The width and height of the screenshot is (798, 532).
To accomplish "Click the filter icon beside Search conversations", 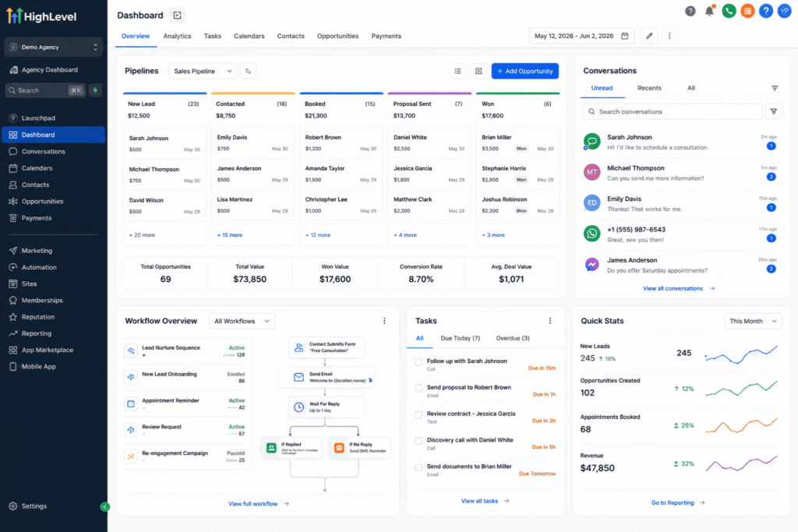I will tap(774, 111).
